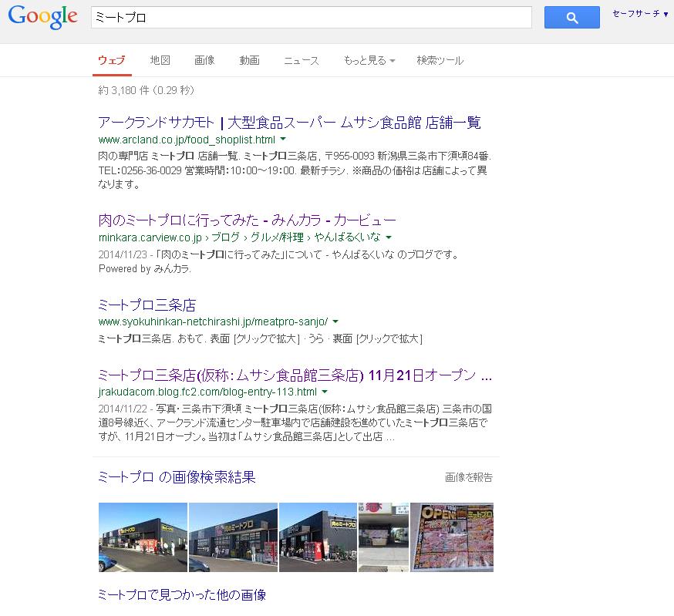Open the ミートプロ三条店 result link

(x=147, y=305)
